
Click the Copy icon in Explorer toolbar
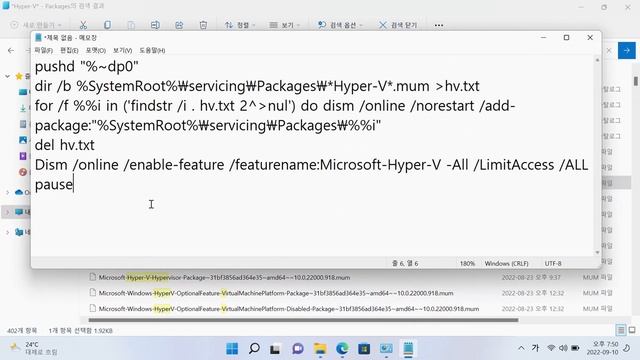107,25
